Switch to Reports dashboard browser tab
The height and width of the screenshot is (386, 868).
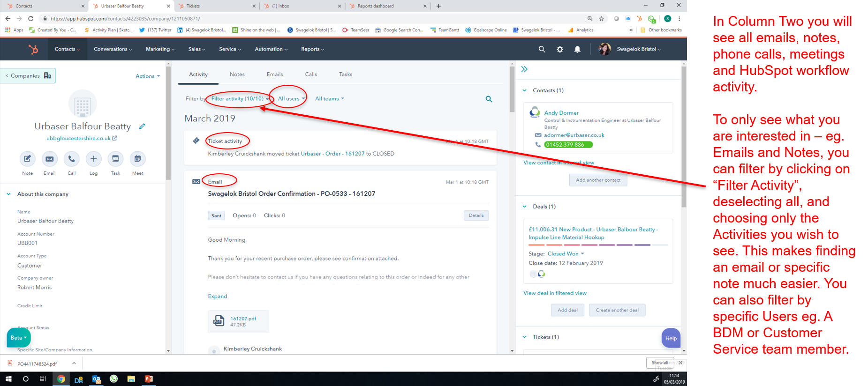click(x=387, y=6)
